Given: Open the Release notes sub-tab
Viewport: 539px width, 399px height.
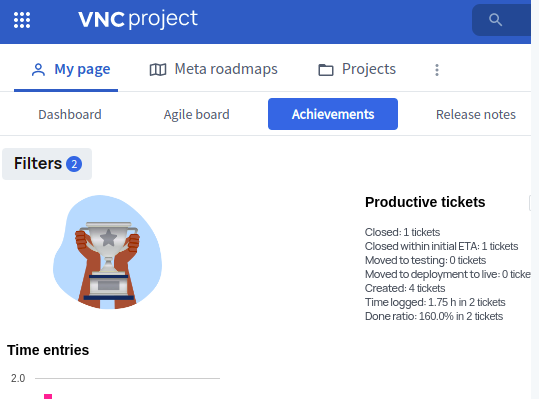Looking at the screenshot, I should [x=476, y=114].
